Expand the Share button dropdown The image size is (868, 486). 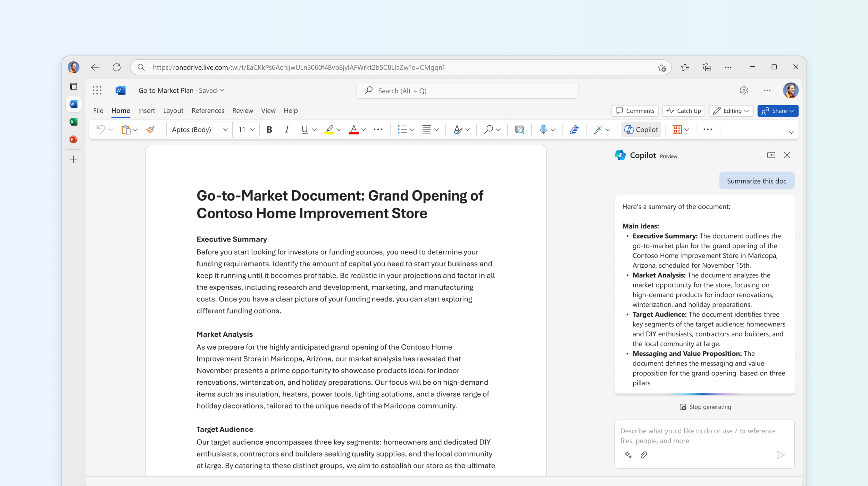click(791, 111)
